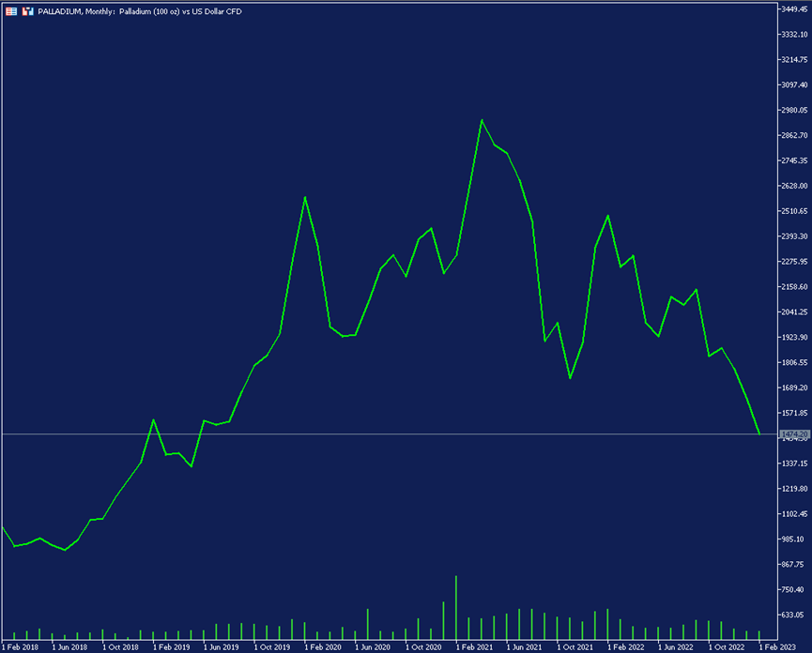Select the 1 Oct 2019 time axis label
812x653 pixels.
point(272,647)
